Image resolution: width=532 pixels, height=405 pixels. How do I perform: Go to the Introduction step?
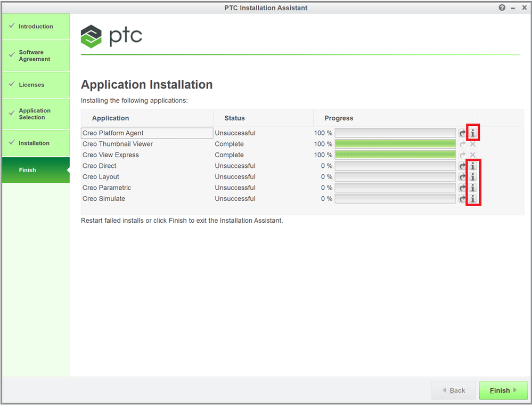36,27
